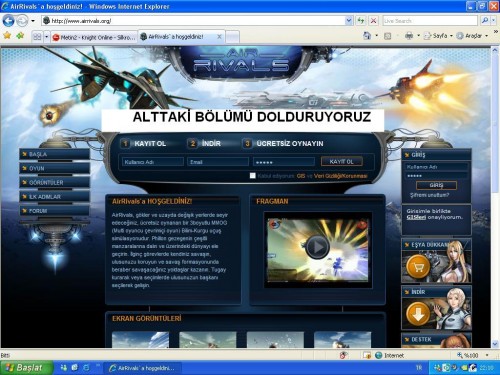The height and width of the screenshot is (375, 500).
Task: Click the orange shopping cart icon
Action: tap(418, 267)
